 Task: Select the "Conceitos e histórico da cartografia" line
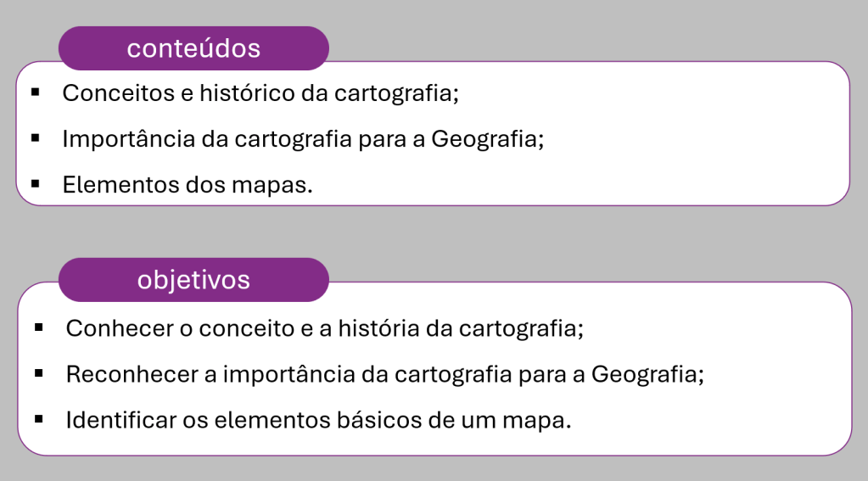[x=260, y=93]
